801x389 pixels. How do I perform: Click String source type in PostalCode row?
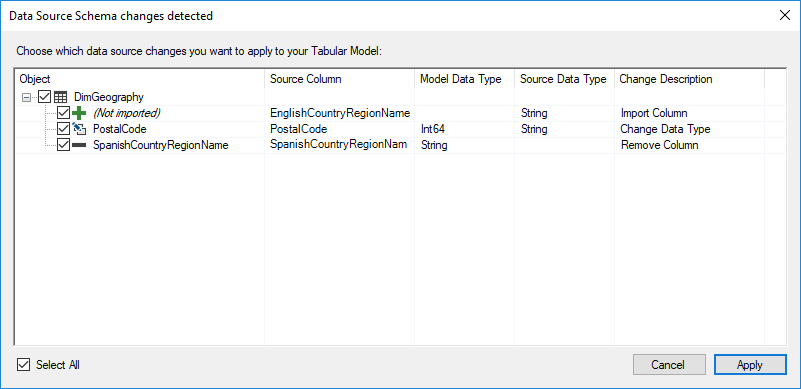click(534, 129)
